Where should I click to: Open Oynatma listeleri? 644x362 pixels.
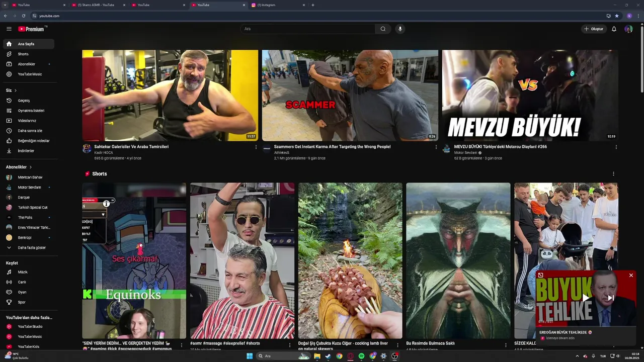coord(30,111)
